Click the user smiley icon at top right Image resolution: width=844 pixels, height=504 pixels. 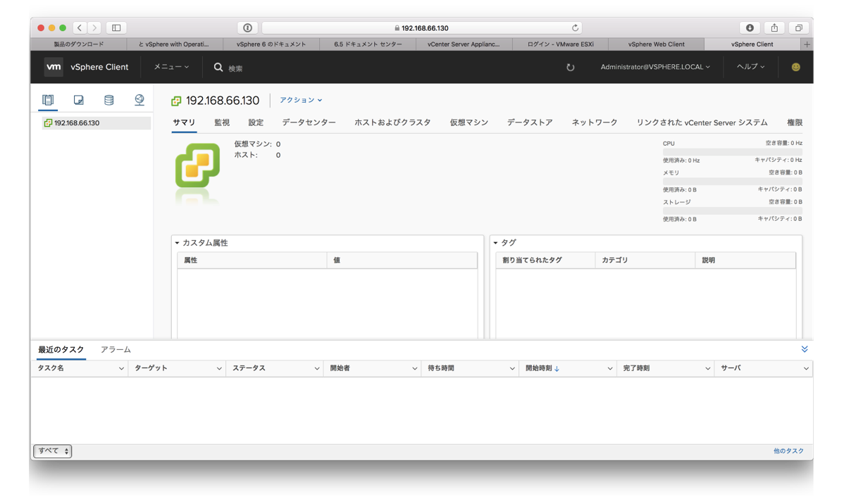(x=795, y=67)
